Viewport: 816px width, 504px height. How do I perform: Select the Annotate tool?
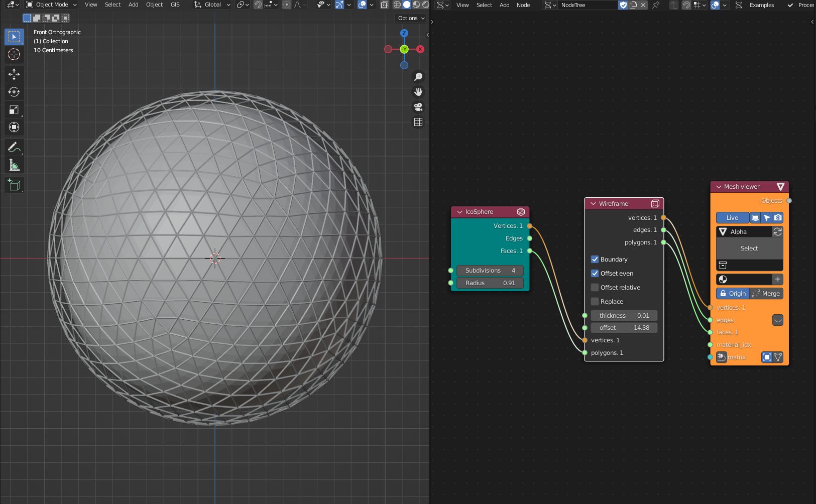(14, 147)
